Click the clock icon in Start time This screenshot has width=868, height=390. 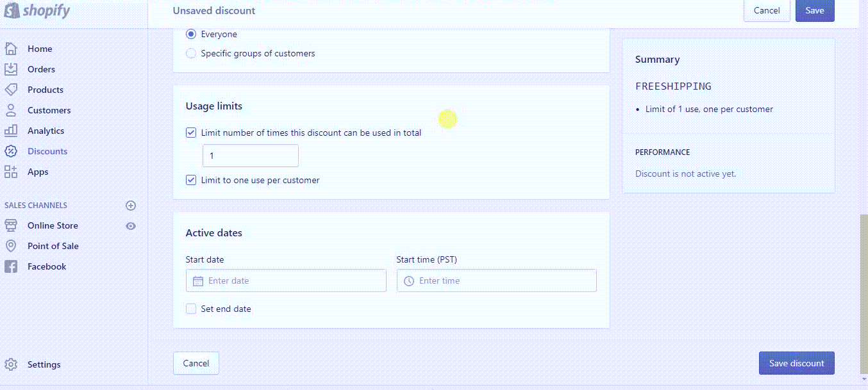tap(409, 281)
